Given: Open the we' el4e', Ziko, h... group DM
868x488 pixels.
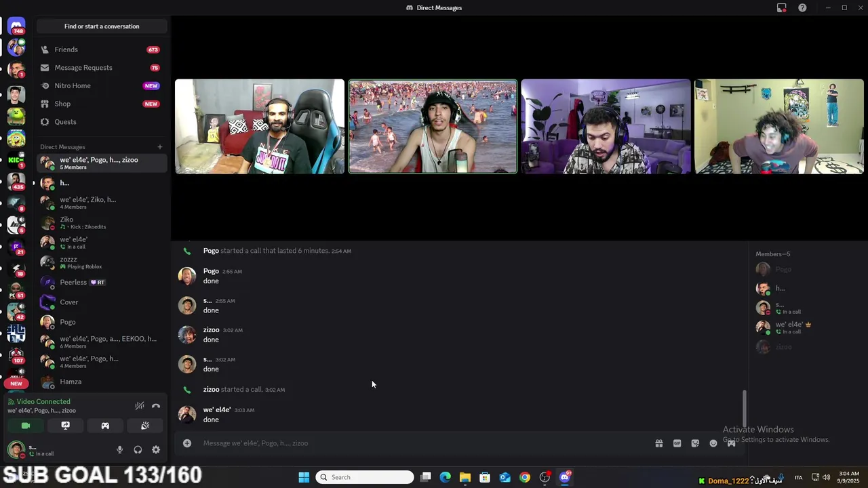Looking at the screenshot, I should 102,203.
